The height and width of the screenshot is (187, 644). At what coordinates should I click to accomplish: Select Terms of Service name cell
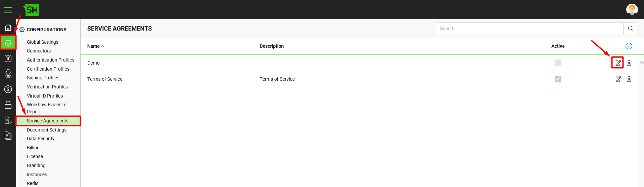point(105,79)
